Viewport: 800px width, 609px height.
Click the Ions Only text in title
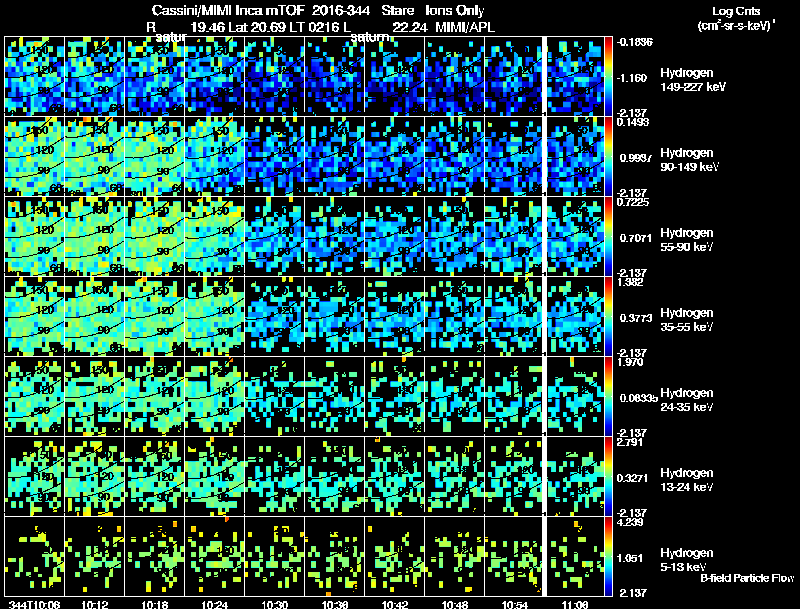click(x=455, y=11)
